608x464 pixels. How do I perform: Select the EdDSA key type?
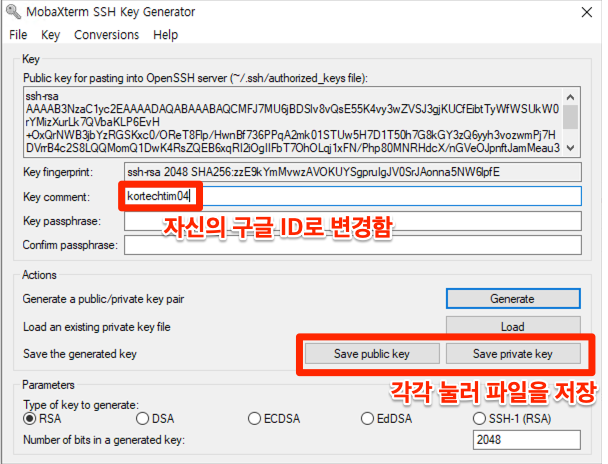(386, 419)
